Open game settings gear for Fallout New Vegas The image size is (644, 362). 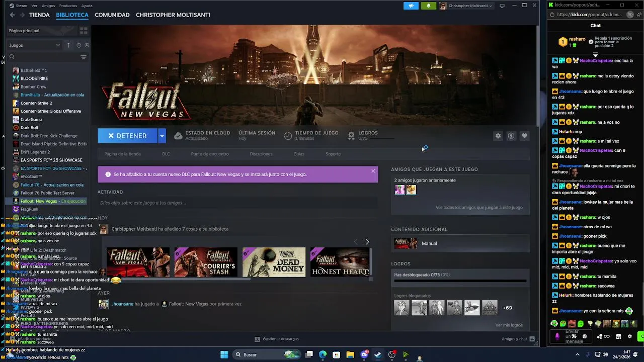click(x=498, y=136)
